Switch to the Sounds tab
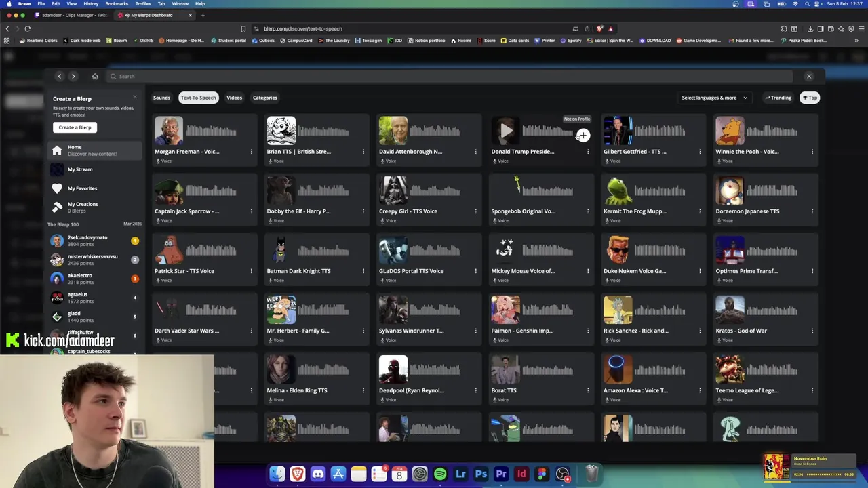868x488 pixels. click(161, 98)
